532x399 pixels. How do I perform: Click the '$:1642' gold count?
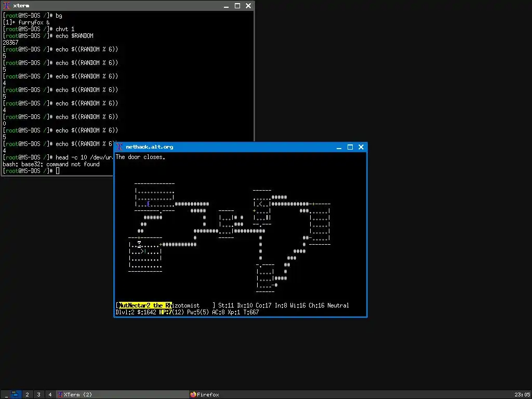[x=147, y=312]
